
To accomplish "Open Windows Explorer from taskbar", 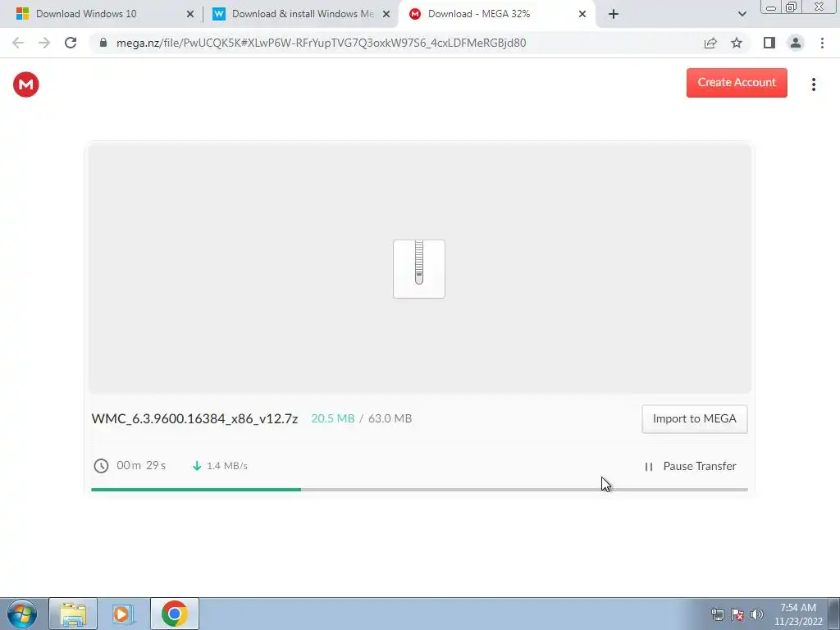I will point(73,614).
